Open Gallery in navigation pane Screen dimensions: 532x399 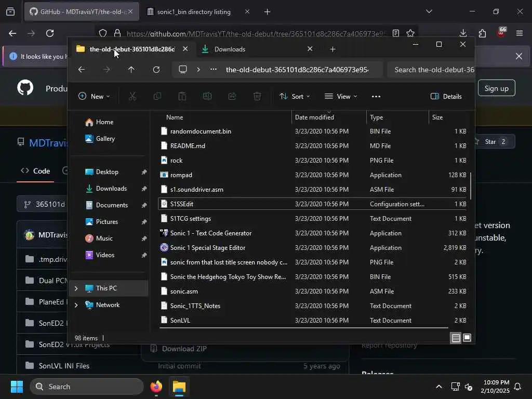(105, 139)
